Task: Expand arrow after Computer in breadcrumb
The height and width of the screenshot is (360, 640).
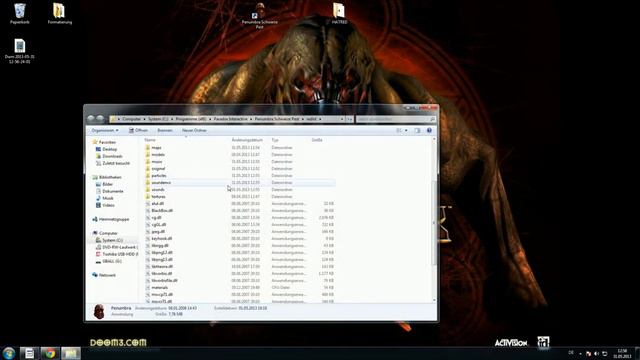Action: point(144,119)
